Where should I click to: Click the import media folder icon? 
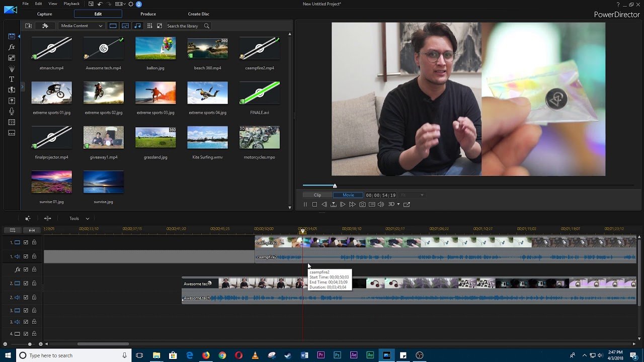pyautogui.click(x=28, y=26)
